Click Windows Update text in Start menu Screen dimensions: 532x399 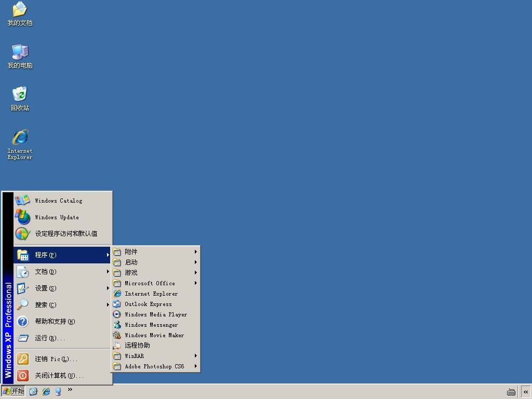tap(57, 217)
